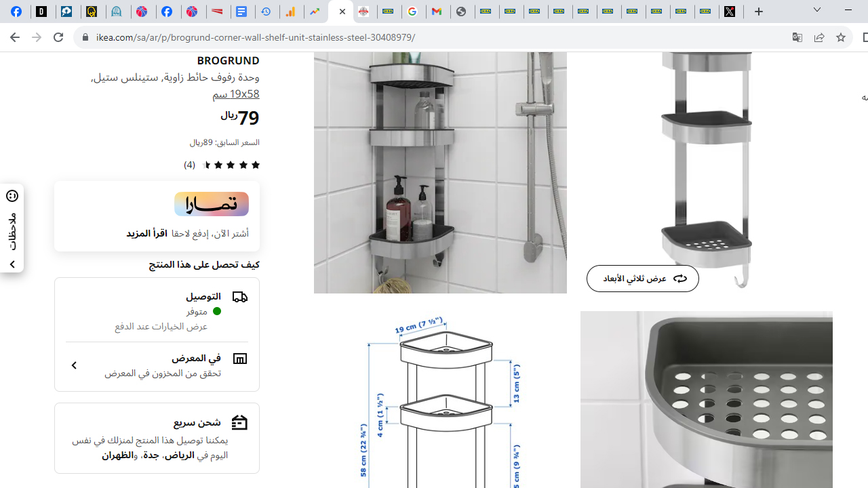Open the tab search dropdown
The image size is (868, 488).
(817, 10)
